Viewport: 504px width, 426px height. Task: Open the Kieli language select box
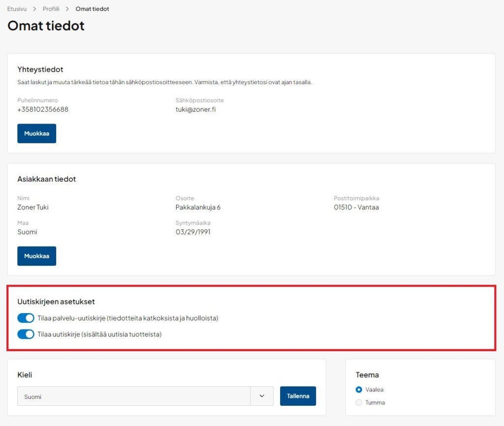(x=134, y=396)
